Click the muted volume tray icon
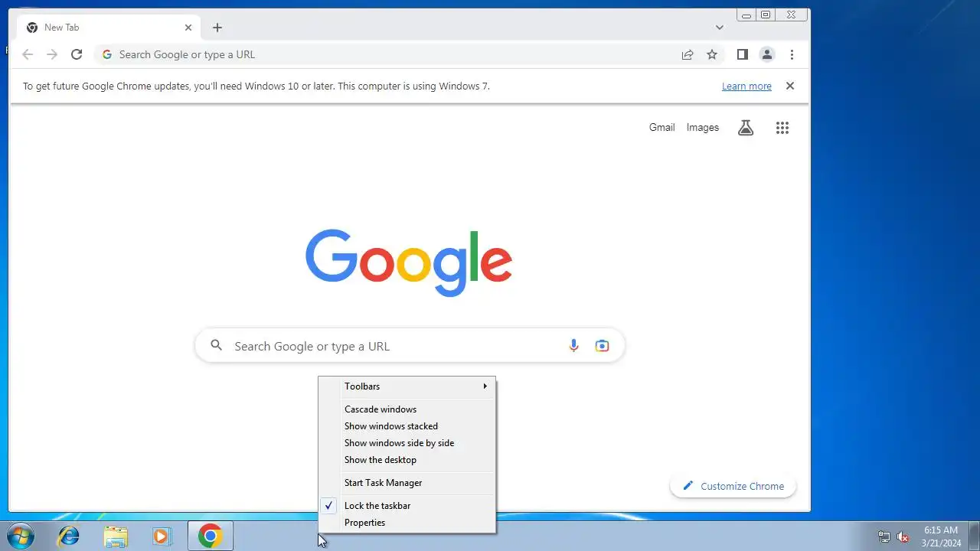Viewport: 980px width, 551px height. [903, 536]
